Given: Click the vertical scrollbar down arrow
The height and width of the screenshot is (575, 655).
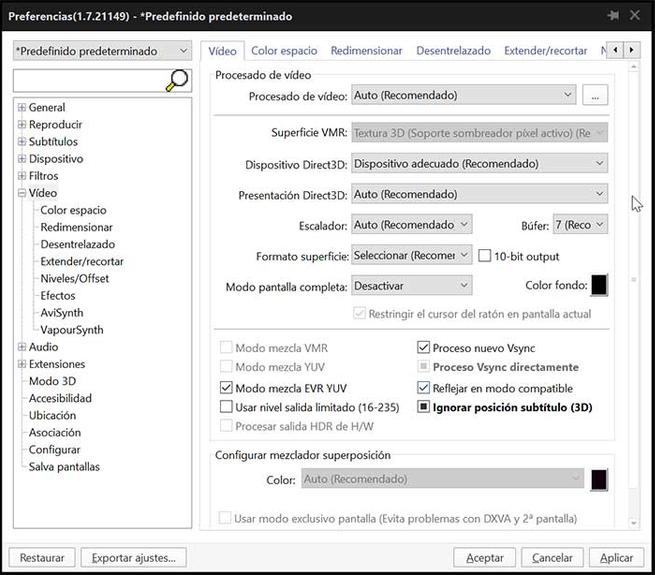Looking at the screenshot, I should point(634,523).
